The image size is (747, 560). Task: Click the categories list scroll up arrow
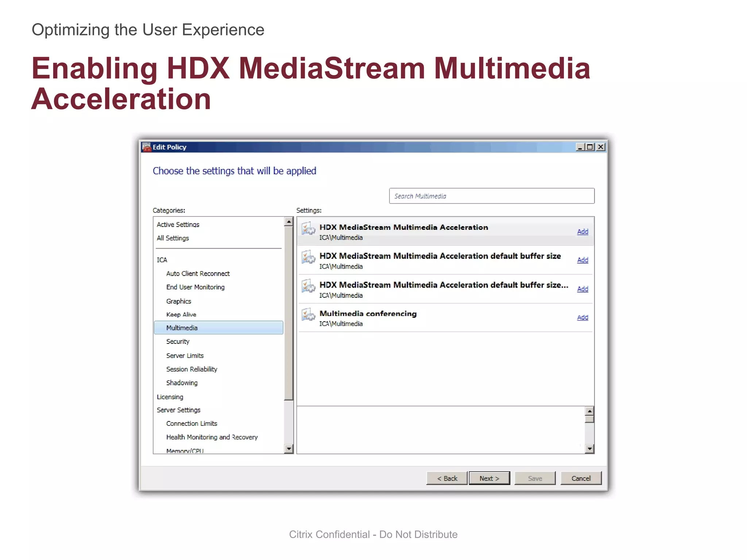pyautogui.click(x=289, y=221)
